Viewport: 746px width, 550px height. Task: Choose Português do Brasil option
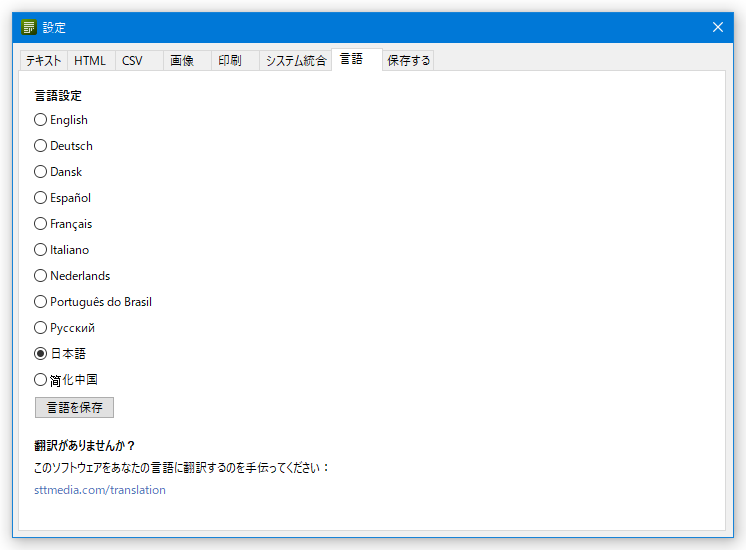pyautogui.click(x=93, y=302)
